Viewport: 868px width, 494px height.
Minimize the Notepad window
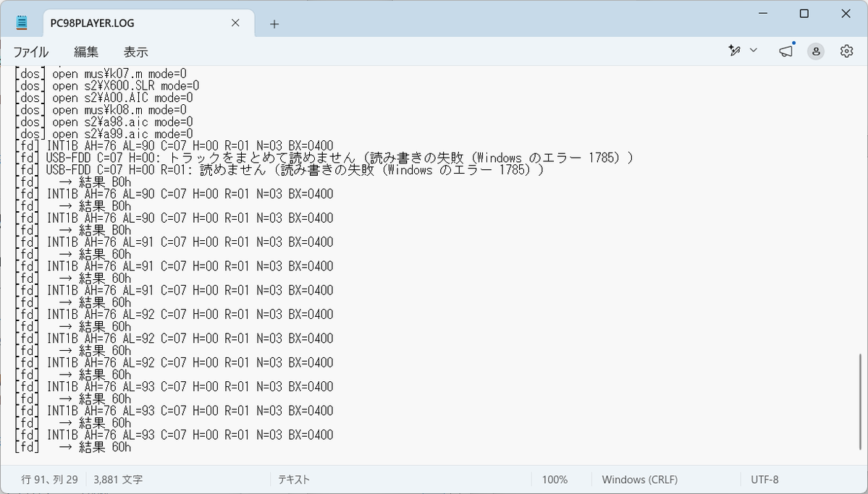763,14
